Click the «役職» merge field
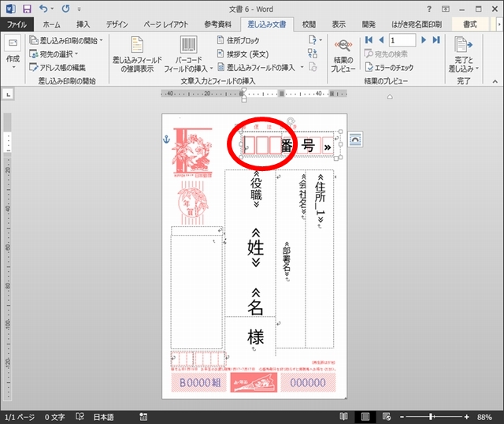The image size is (504, 424). click(256, 189)
